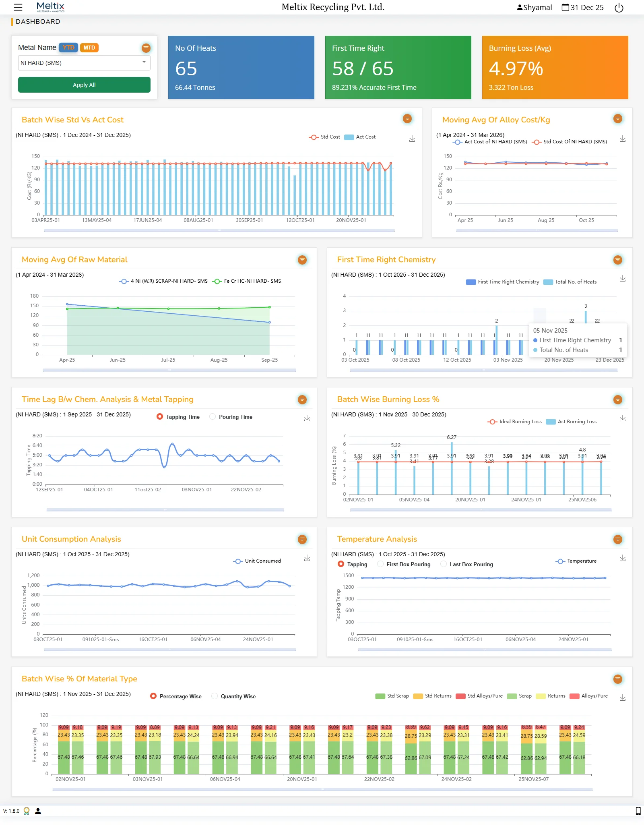Screen dimensions: 644x828
Task: Click version text V: 1.8.0
Action: click(x=11, y=811)
